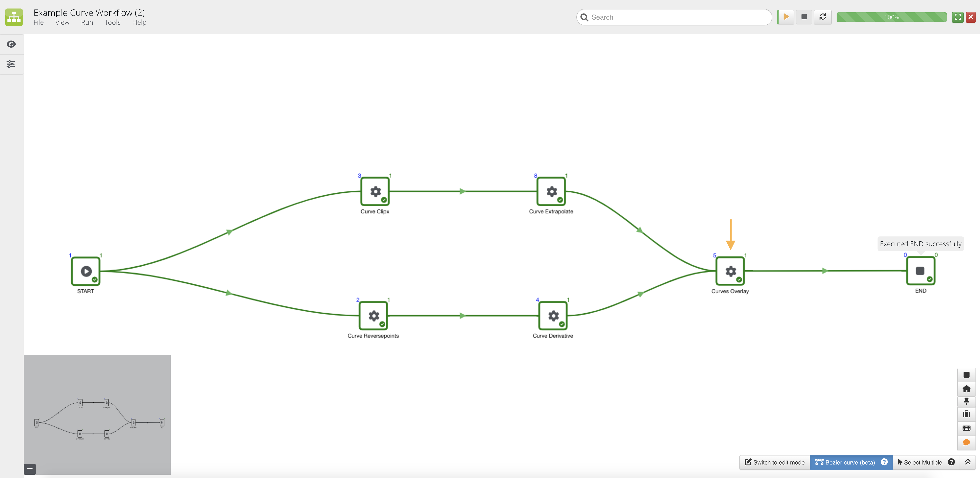980x478 pixels.
Task: Click the "Curve Clipx" label
Action: (375, 211)
